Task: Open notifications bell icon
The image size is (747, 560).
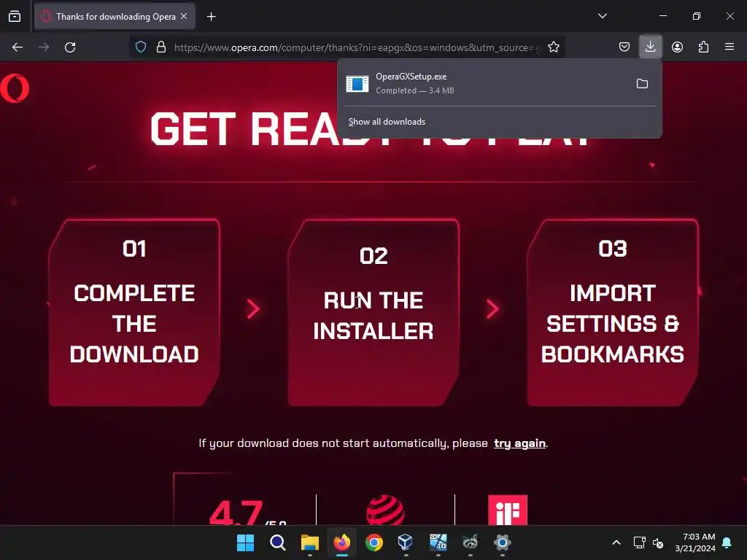Action: (727, 542)
